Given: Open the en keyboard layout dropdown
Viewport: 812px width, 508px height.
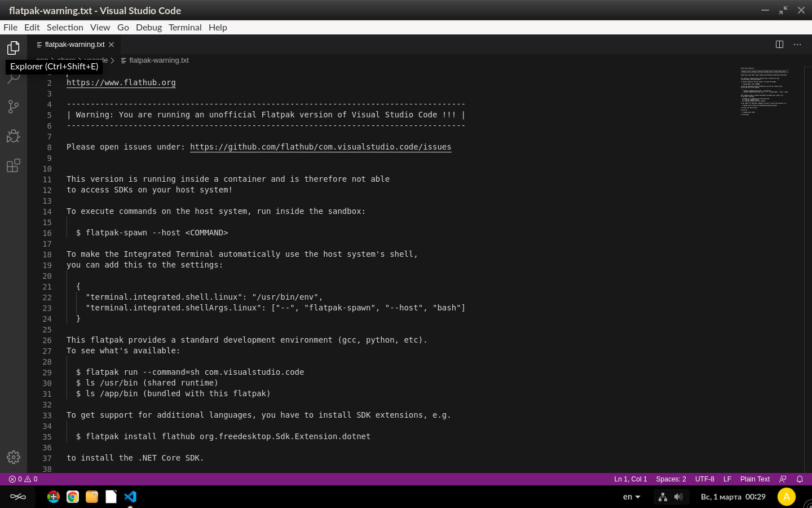Looking at the screenshot, I should (632, 497).
